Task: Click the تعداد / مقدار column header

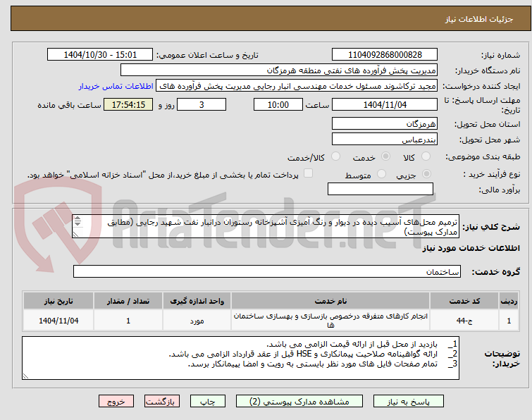Action: point(128,302)
